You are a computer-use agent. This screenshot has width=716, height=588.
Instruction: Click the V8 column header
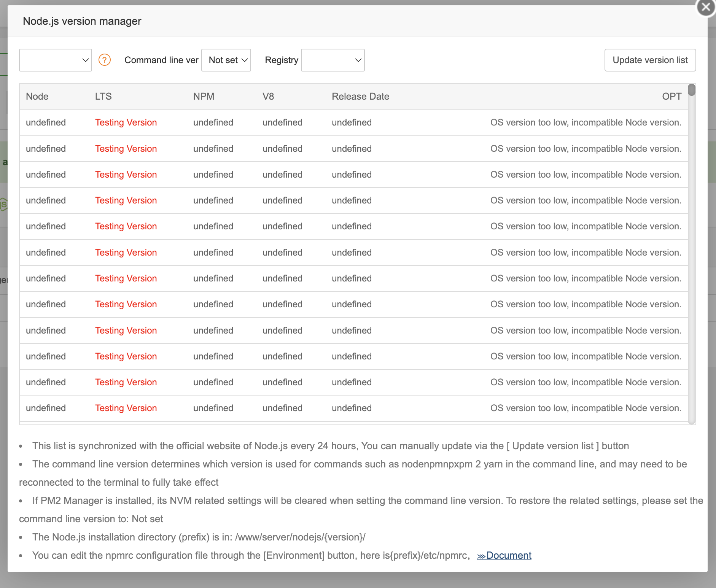click(x=268, y=97)
